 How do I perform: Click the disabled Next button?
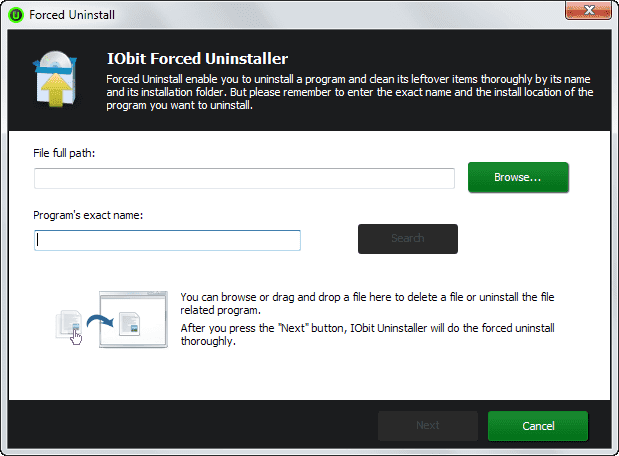[x=428, y=426]
